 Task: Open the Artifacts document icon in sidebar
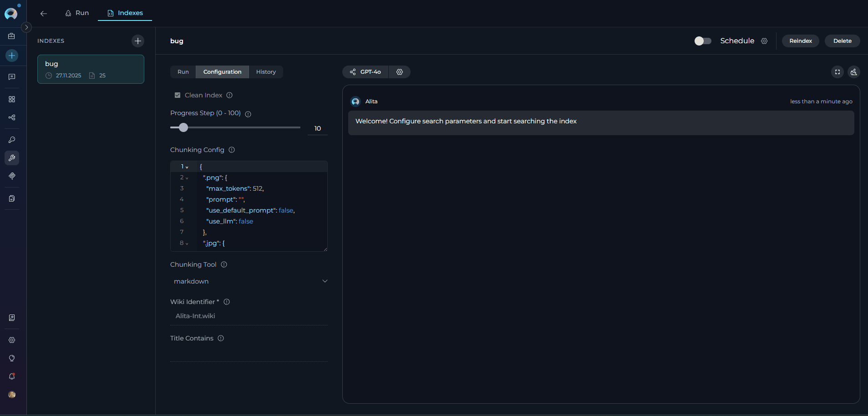(12, 198)
